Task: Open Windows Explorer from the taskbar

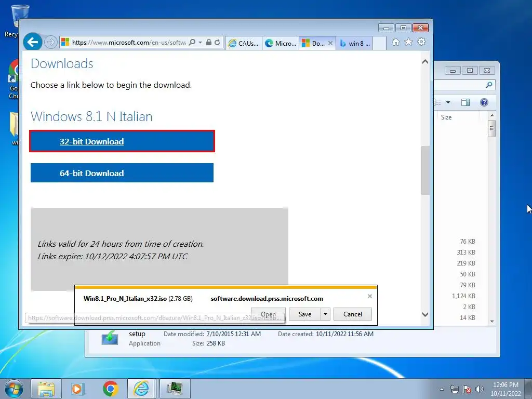Action: click(46, 389)
